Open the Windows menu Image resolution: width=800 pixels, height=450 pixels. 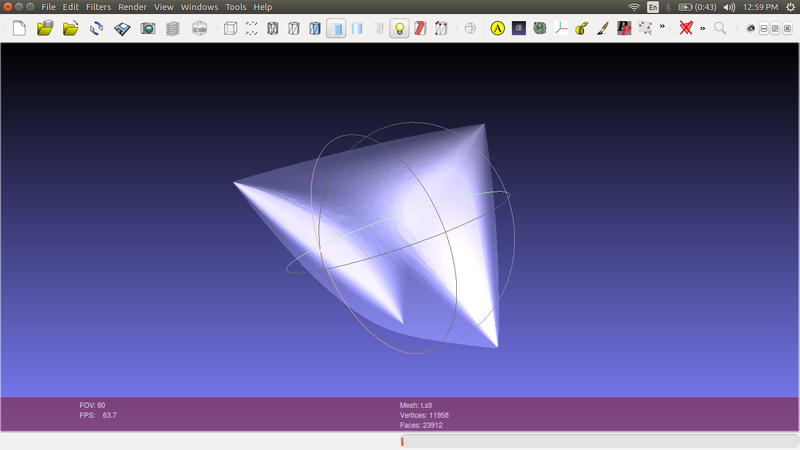[x=199, y=7]
